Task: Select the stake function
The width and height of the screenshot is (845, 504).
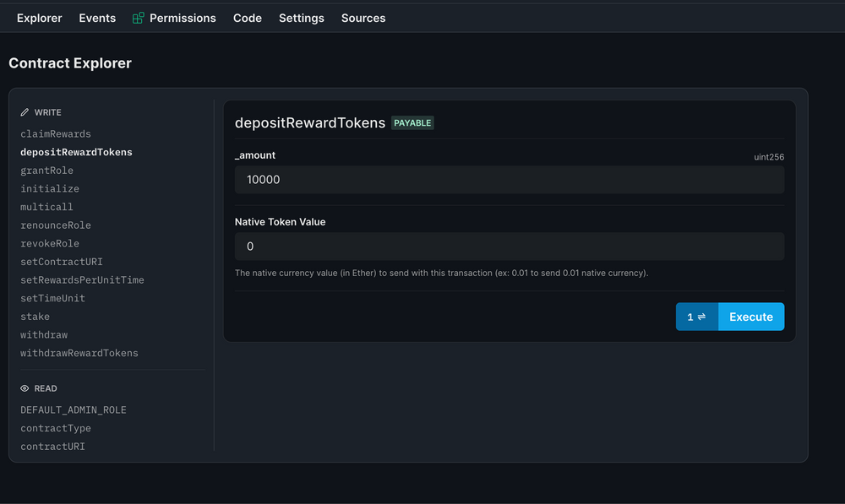Action: [x=35, y=316]
